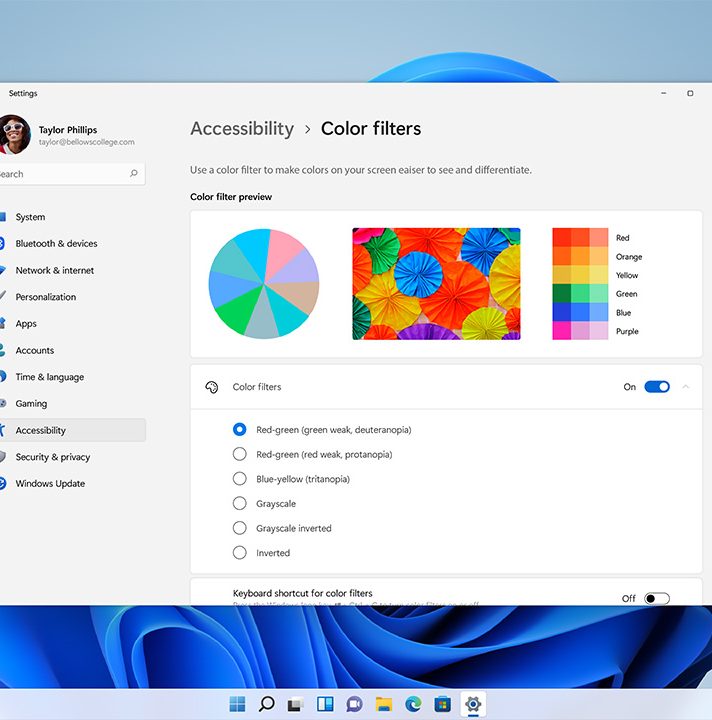Click the Red color swatch row

[597, 237]
